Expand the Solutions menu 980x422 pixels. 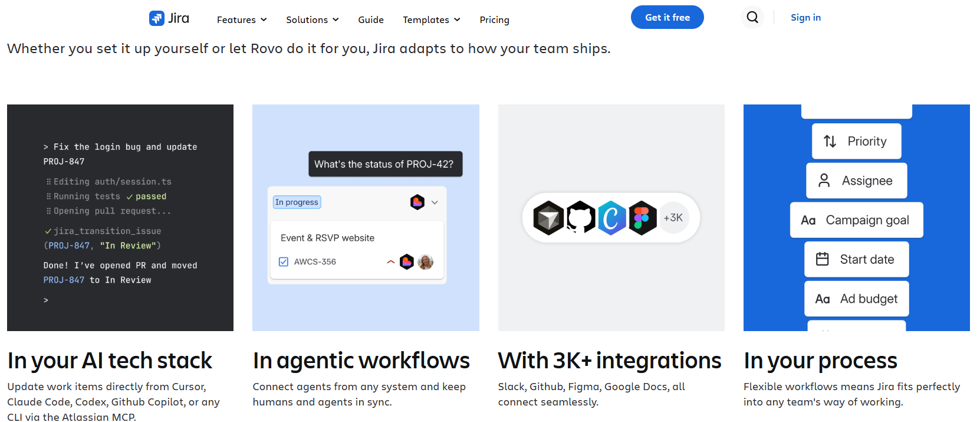[313, 19]
